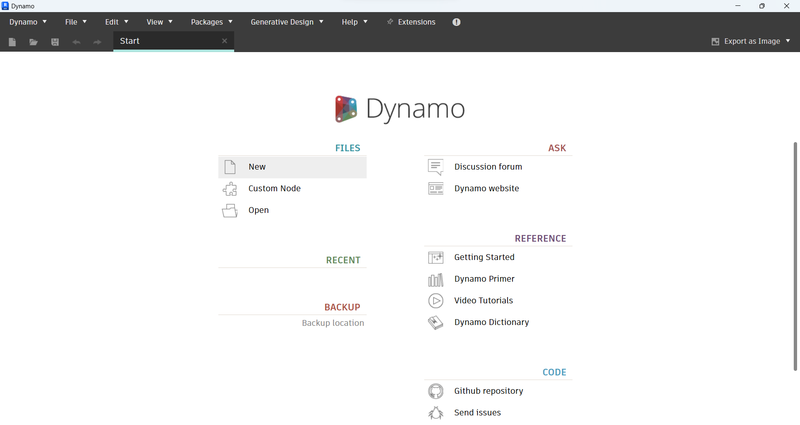
Task: Click the CODE section heading
Action: point(554,372)
